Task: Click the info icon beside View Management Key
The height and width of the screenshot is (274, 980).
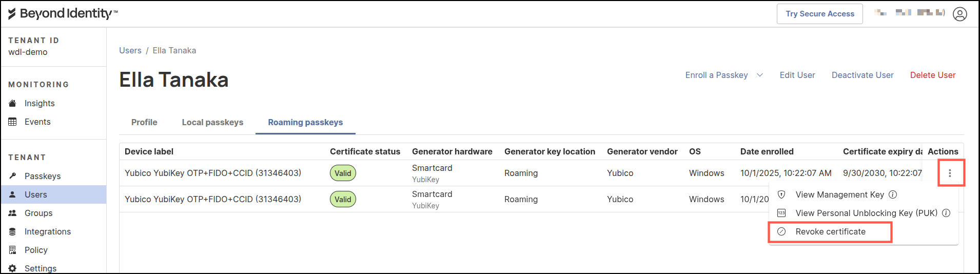Action: 893,194
